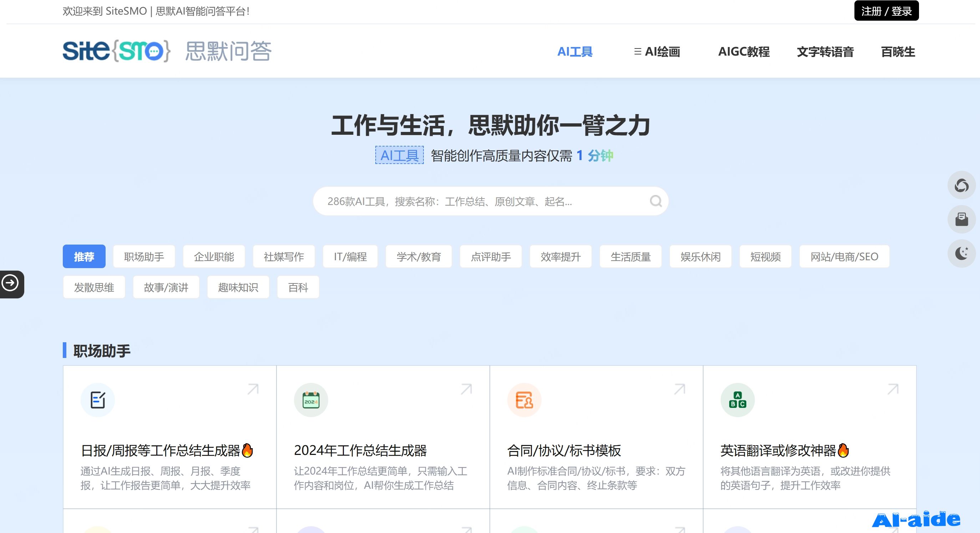Open 文字转语音 nav item

click(x=825, y=51)
